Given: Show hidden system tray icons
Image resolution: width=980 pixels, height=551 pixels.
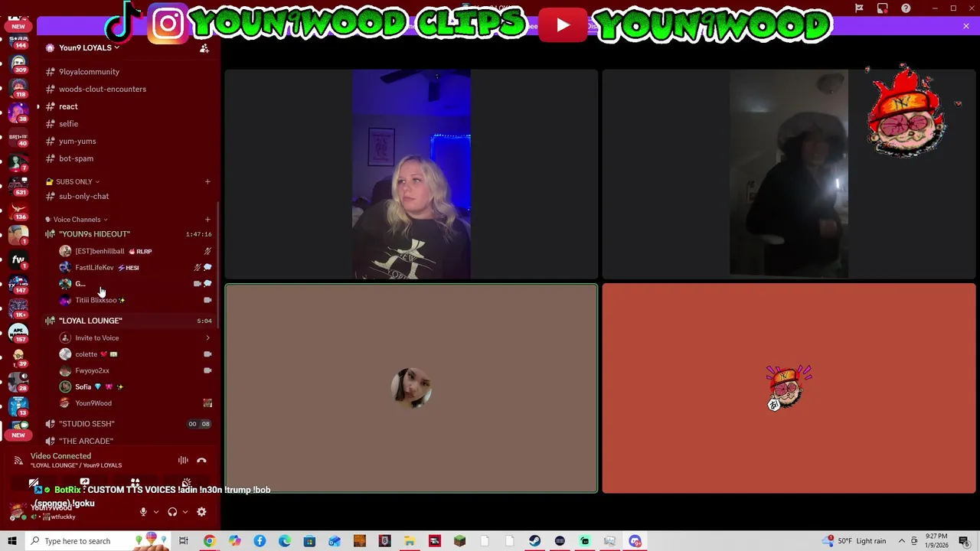Looking at the screenshot, I should pyautogui.click(x=900, y=541).
